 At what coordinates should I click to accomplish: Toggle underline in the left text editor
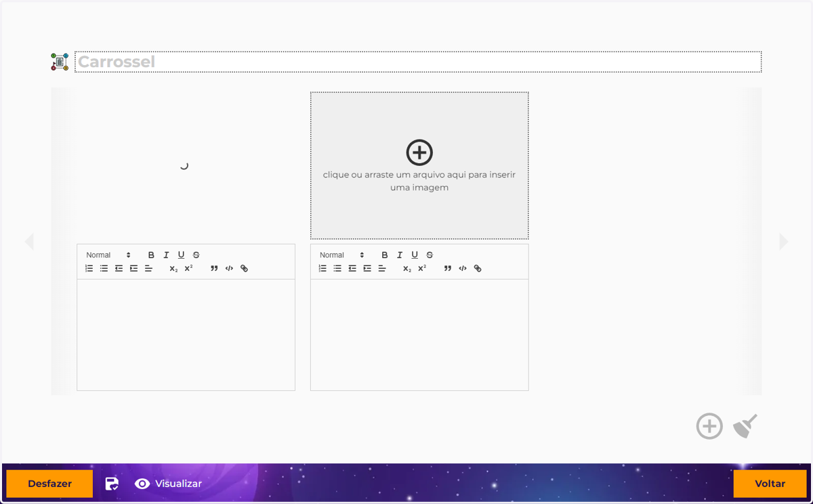click(x=181, y=255)
